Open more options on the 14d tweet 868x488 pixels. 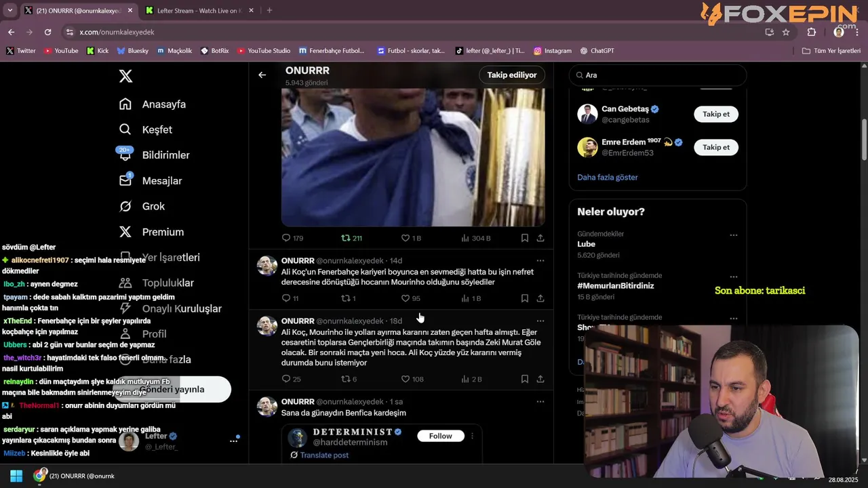[540, 260]
